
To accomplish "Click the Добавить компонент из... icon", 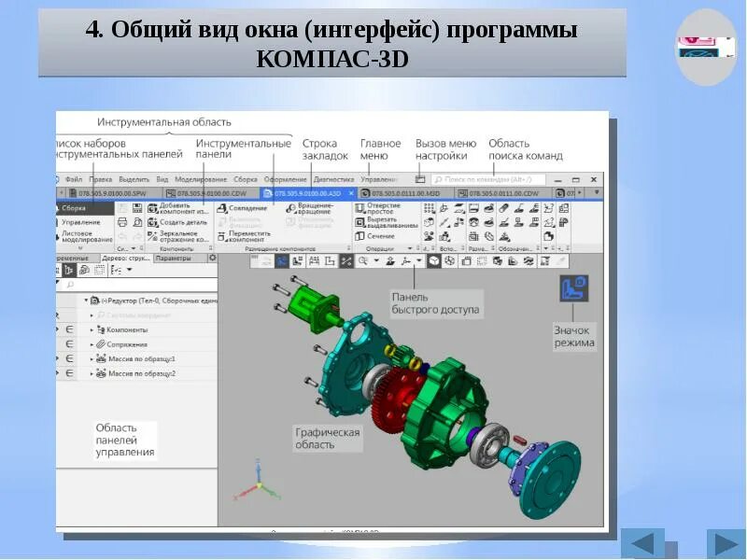I will click(x=152, y=208).
